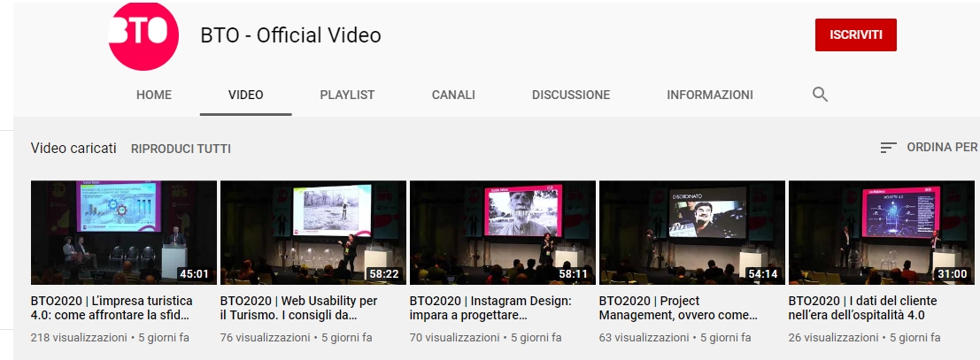Open the ORDINA PER sort menu
Viewport: 980px width, 360px height.
929,147
